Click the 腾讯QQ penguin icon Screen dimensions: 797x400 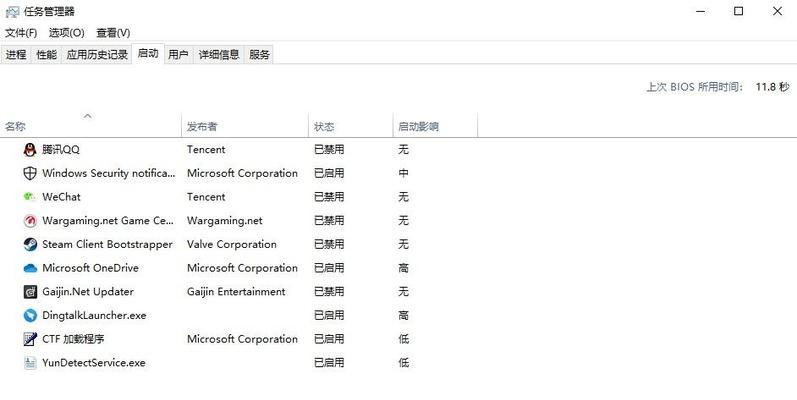click(30, 149)
